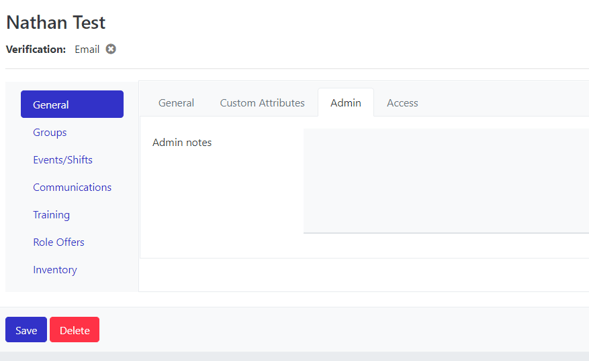
Task: Click the Nathan Test heading
Action: click(56, 22)
